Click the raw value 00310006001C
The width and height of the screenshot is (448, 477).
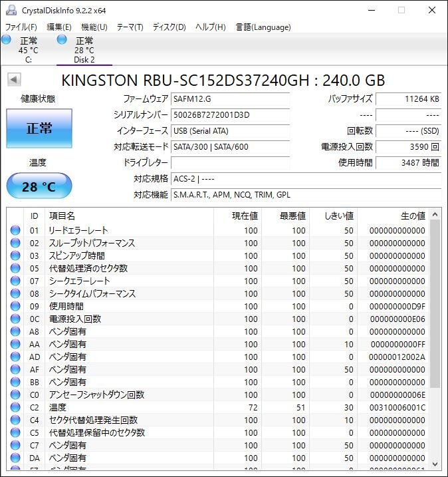(x=397, y=407)
